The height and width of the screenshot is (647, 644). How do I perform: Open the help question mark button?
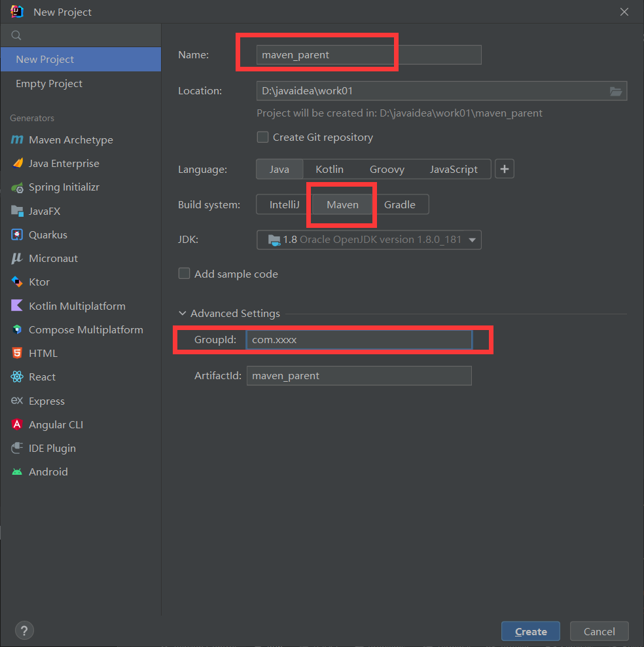(24, 631)
